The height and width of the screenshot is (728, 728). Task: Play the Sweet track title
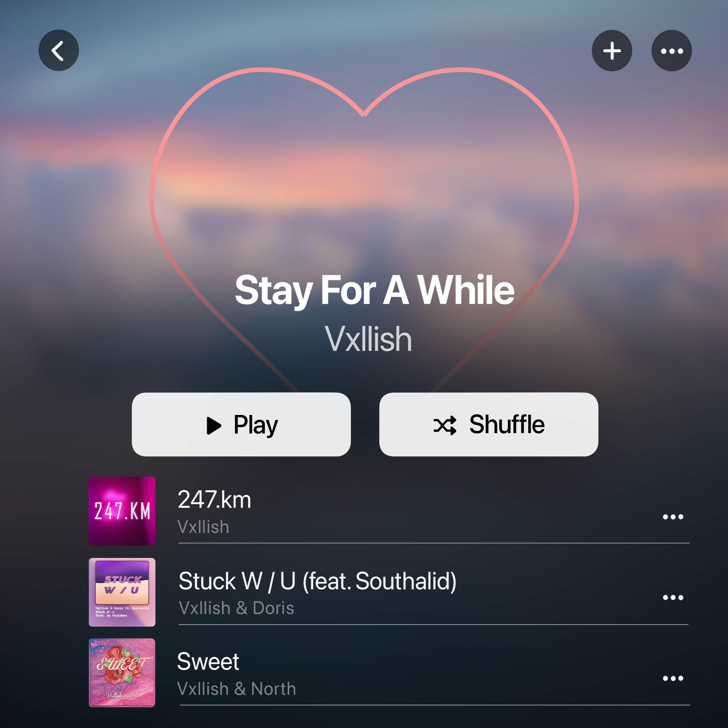point(208,661)
